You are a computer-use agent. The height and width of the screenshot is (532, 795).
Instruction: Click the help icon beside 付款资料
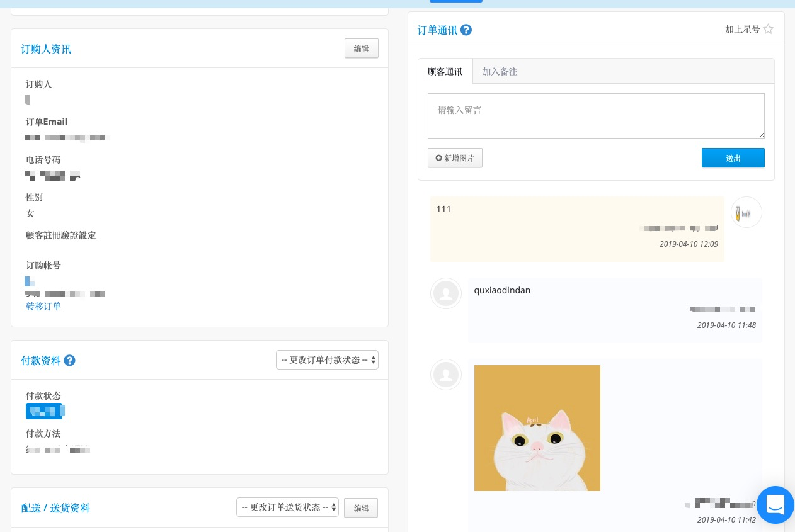(70, 361)
